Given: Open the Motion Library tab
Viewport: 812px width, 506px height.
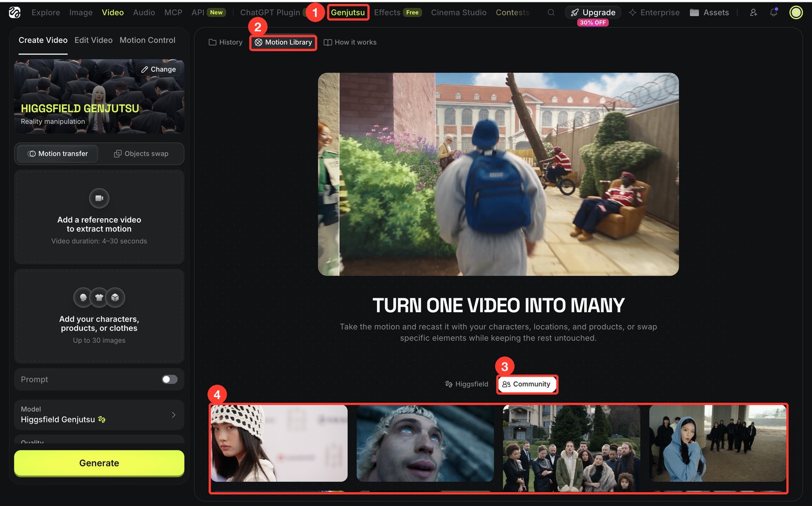Looking at the screenshot, I should pyautogui.click(x=283, y=42).
